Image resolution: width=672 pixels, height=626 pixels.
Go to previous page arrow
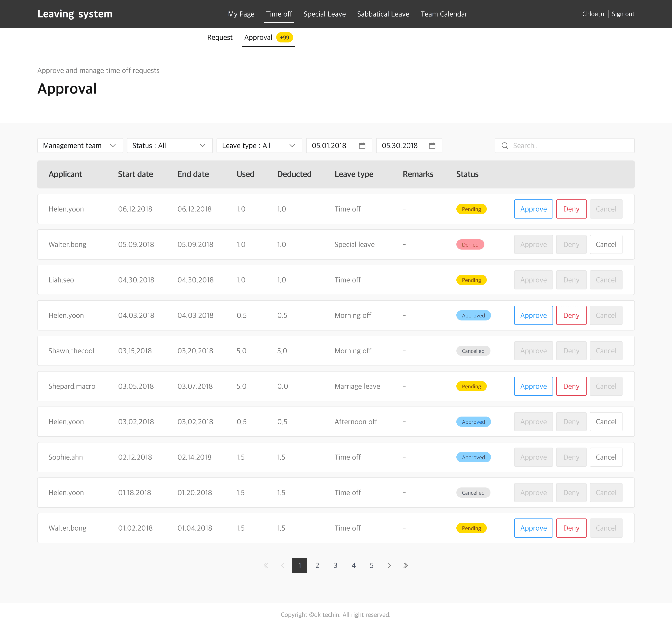pos(283,565)
